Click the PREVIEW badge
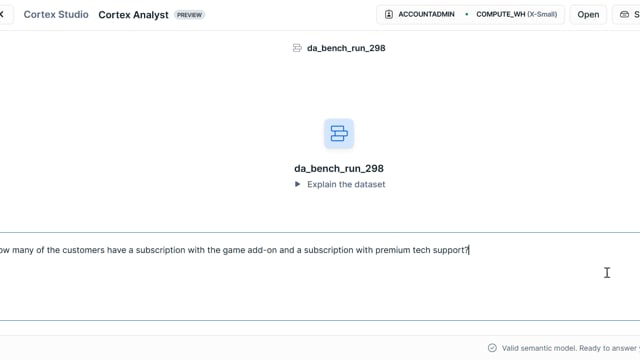Screen dimensions: 640x360 click(189, 15)
